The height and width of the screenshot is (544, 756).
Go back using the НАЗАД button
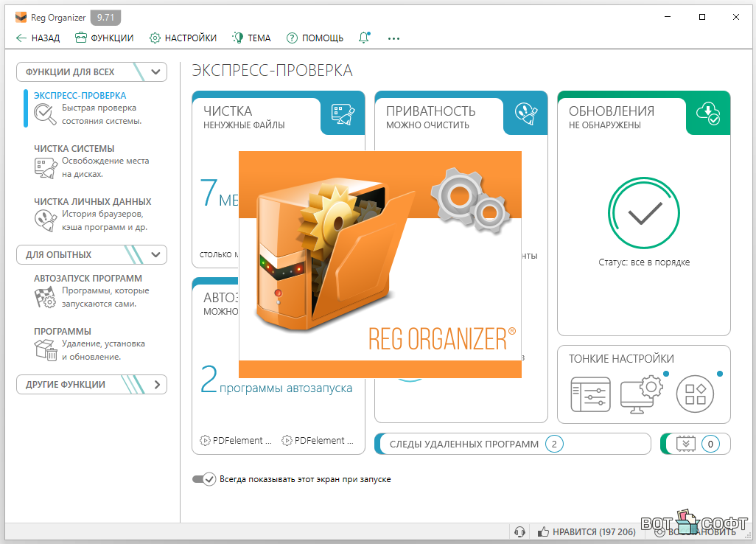click(38, 38)
